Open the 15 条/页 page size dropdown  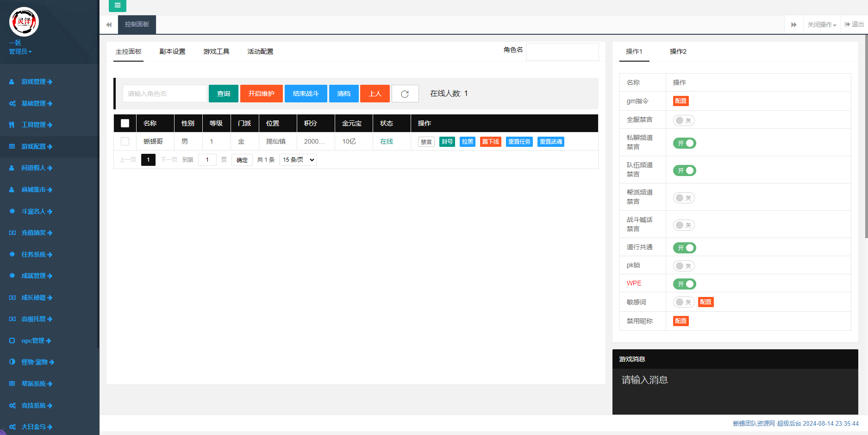pos(298,160)
